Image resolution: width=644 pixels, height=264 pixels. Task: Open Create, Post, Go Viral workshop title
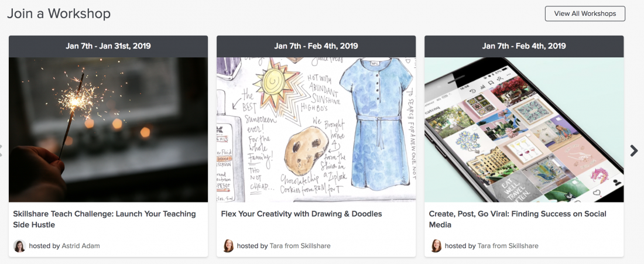(x=518, y=220)
